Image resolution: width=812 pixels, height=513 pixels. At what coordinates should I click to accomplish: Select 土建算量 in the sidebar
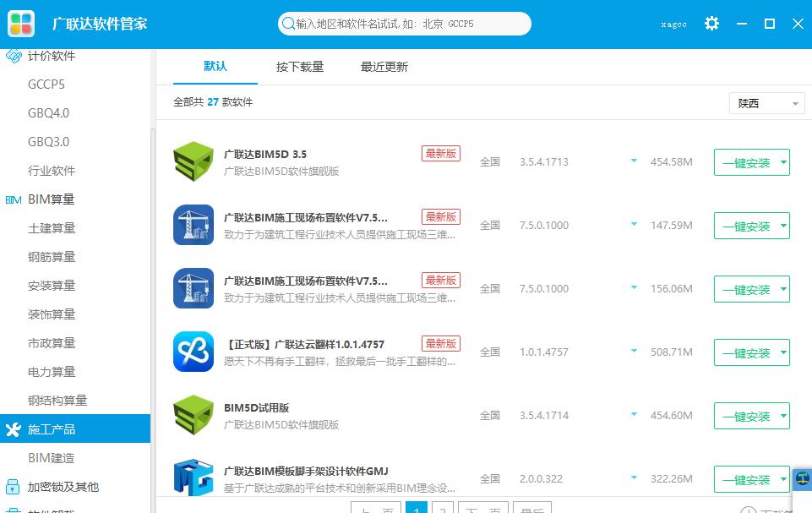coord(52,228)
